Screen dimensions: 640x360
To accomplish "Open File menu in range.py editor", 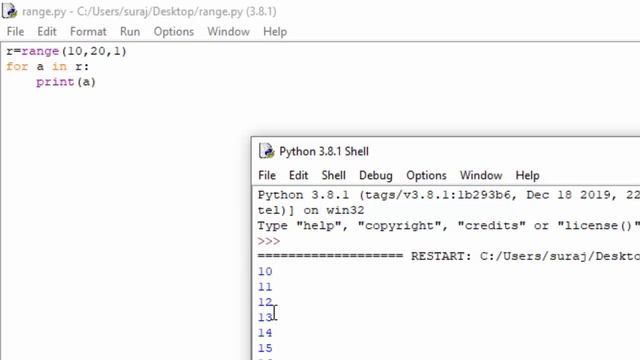I will pos(16,32).
